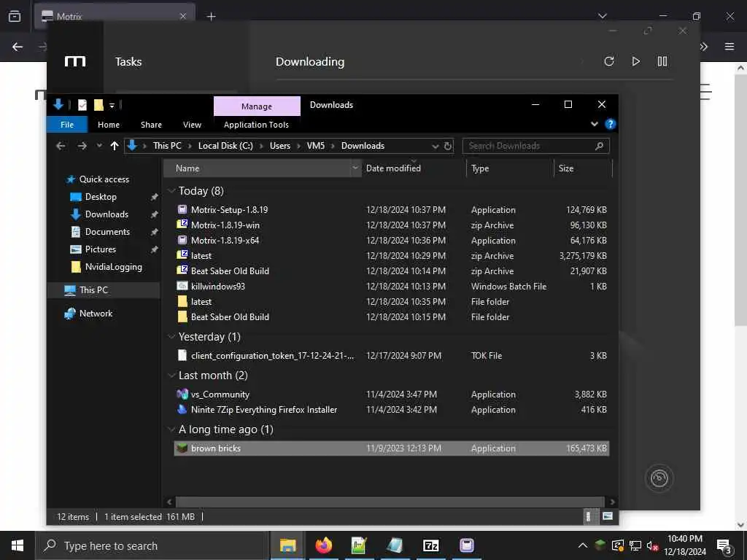This screenshot has height=560, width=747.
Task: Open Windows Start menu
Action: click(18, 545)
